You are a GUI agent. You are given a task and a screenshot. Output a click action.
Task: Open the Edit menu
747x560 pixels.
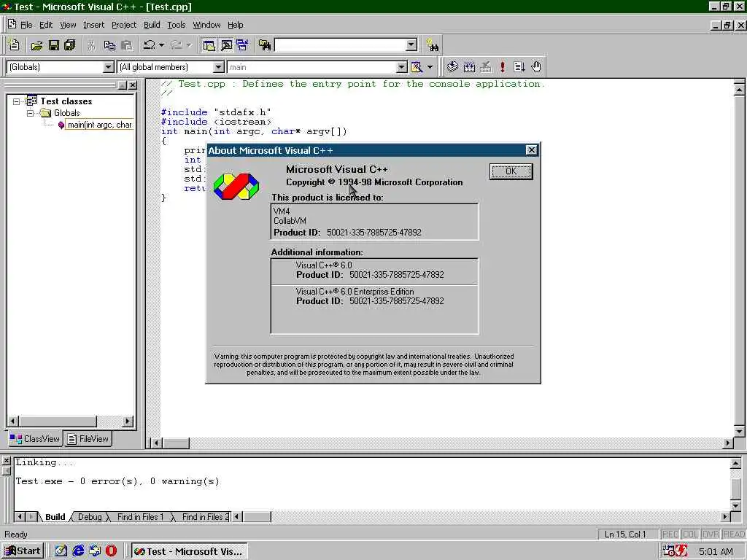click(x=46, y=25)
